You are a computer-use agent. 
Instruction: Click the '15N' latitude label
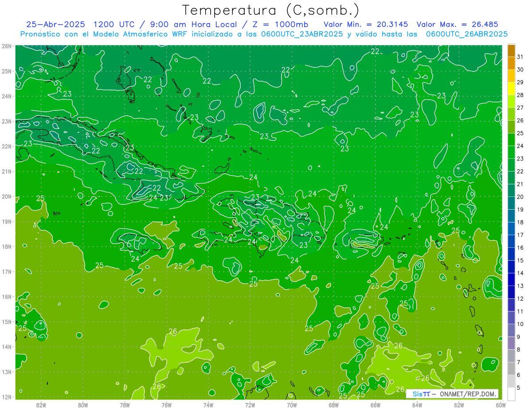click(x=7, y=322)
